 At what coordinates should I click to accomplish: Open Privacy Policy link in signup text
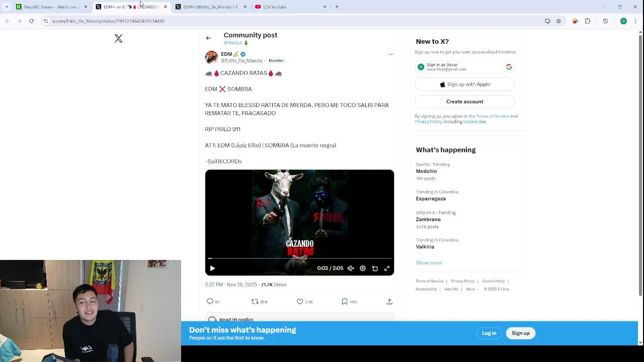[428, 122]
